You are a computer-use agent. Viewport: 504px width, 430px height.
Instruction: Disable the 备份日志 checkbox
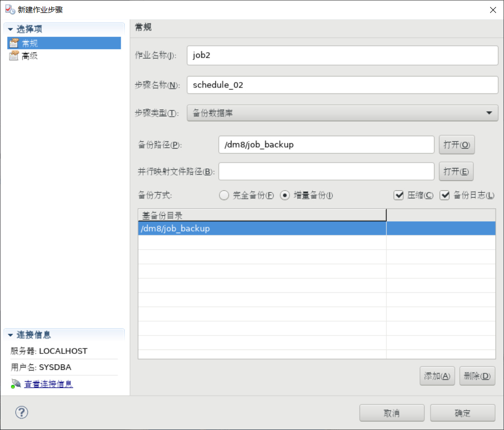445,195
